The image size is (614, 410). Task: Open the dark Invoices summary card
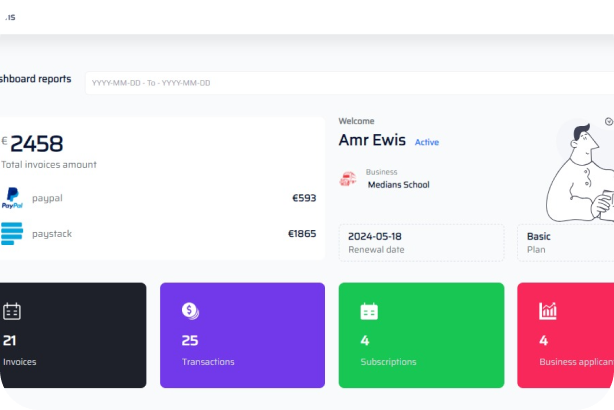pyautogui.click(x=72, y=335)
